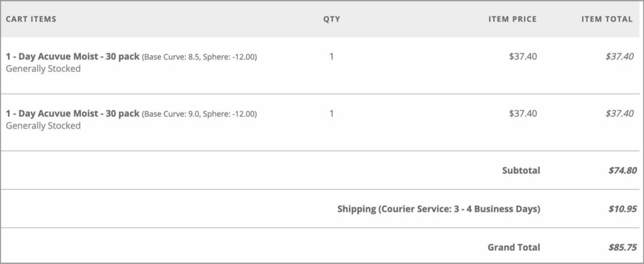Click second item's italic total $37.40
This screenshot has height=264, width=644.
click(619, 113)
